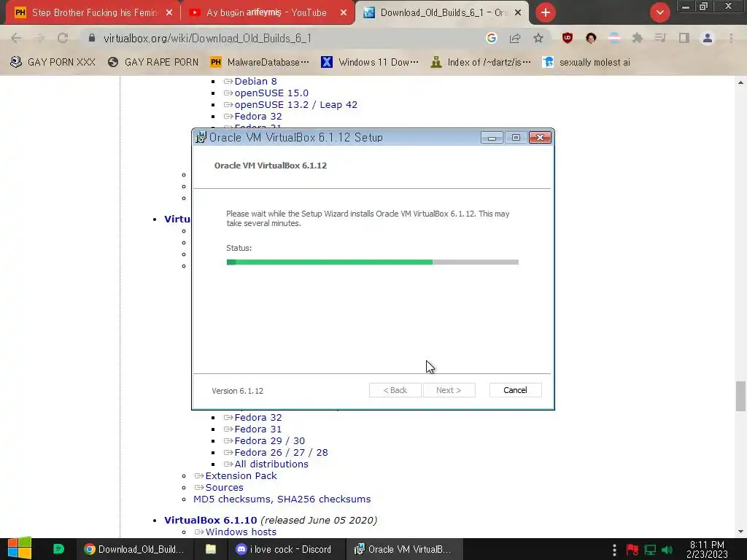Open the Fedora 29 / 30 link
Screen dimensions: 747x560
coord(269,441)
